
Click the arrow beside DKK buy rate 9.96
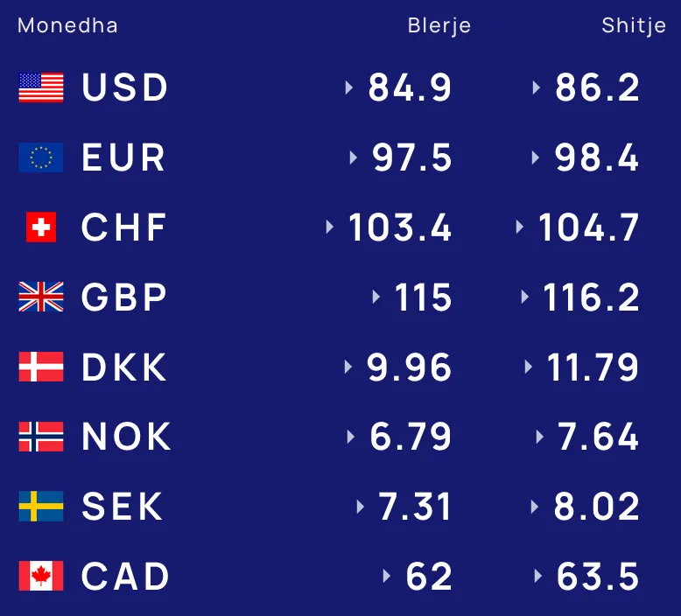tap(348, 367)
